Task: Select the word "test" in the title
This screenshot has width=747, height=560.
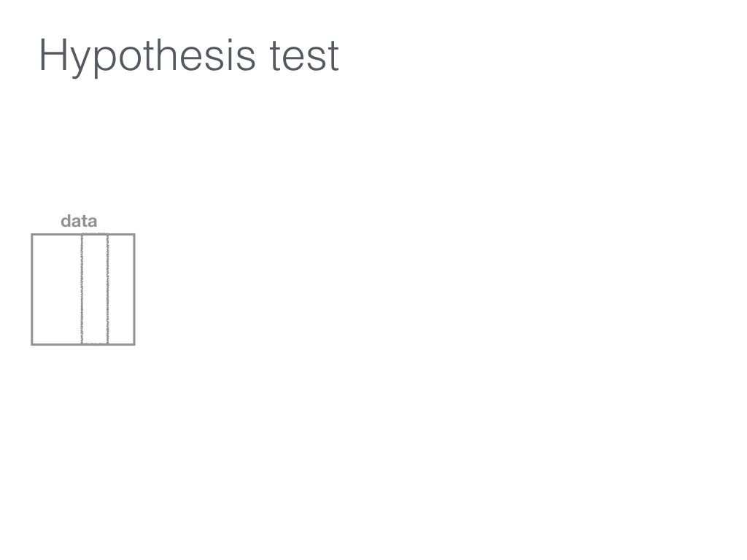Action: click(x=304, y=56)
